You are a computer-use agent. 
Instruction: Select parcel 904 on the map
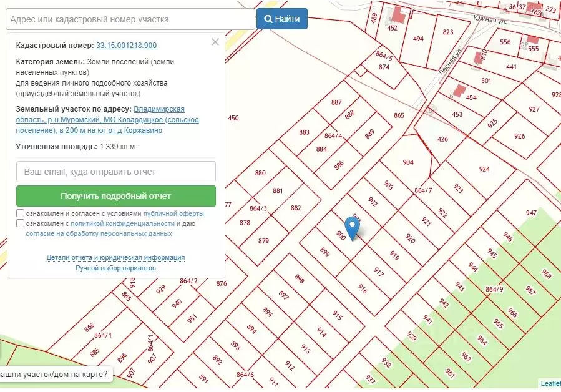point(407,162)
